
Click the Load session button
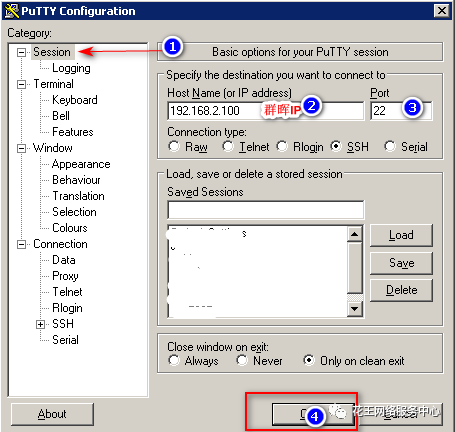click(x=401, y=235)
